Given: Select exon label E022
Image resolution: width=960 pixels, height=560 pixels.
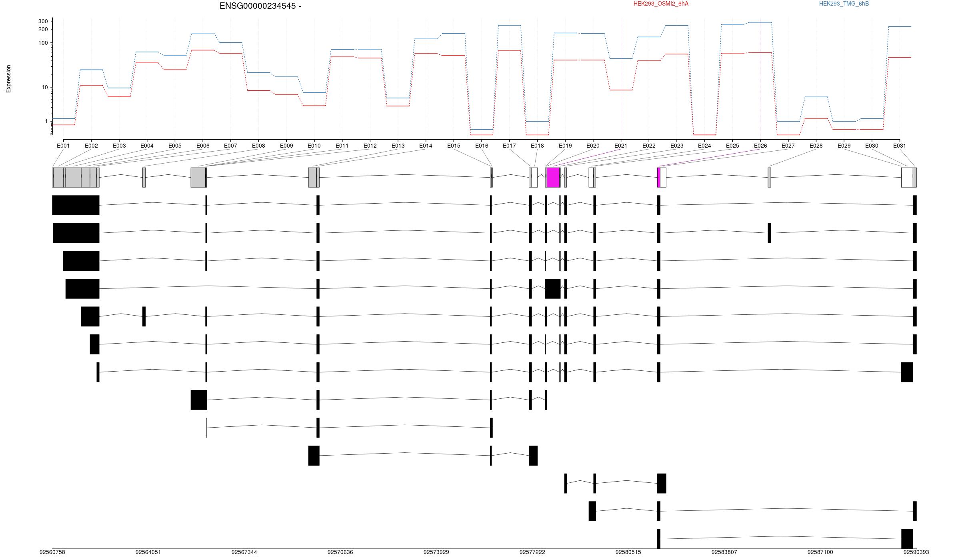Looking at the screenshot, I should click(x=649, y=146).
